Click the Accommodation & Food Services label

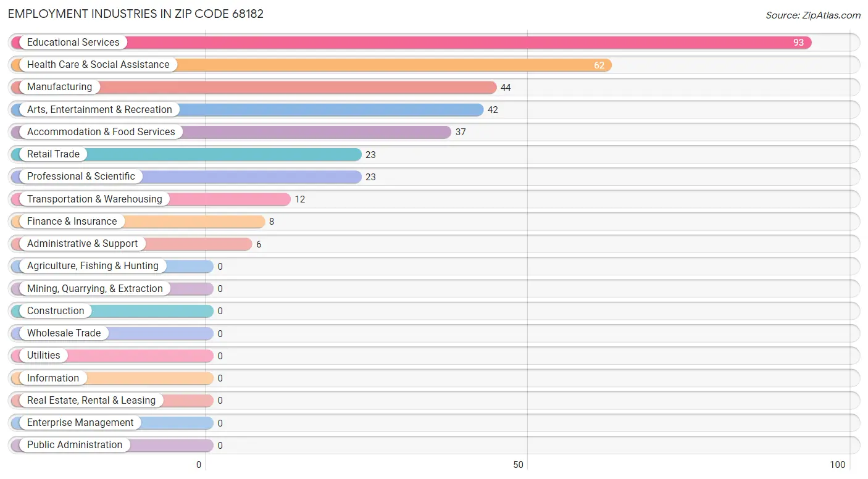pyautogui.click(x=101, y=132)
